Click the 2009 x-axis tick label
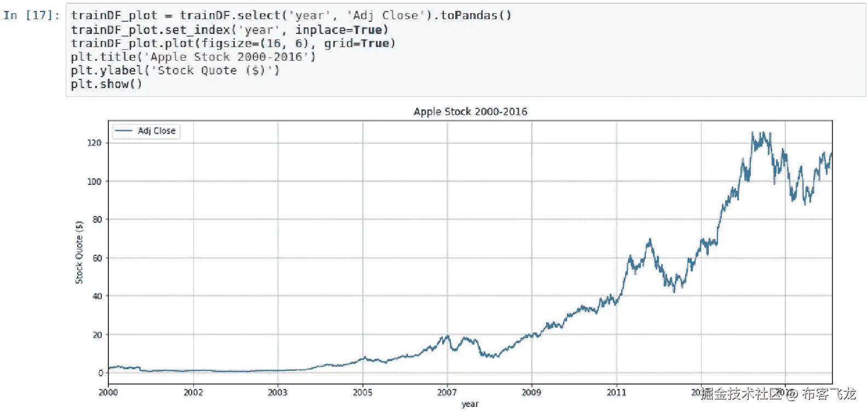Viewport: 868px width, 413px height. (531, 392)
